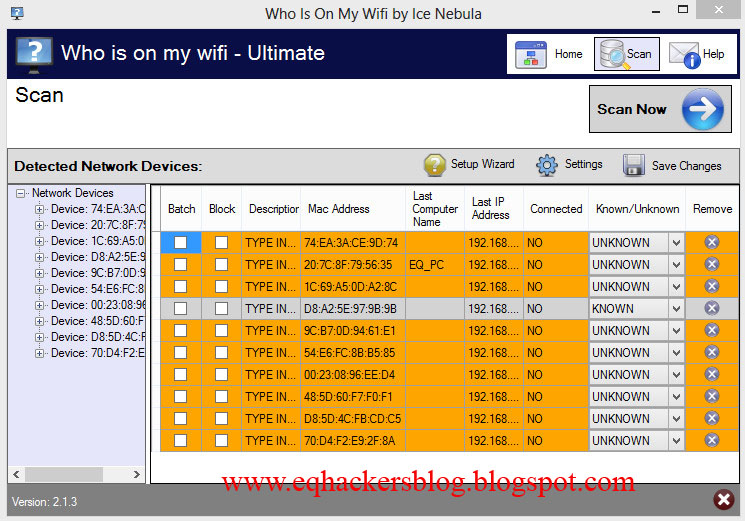Open Known/Unknown dropdown for D8:5D:4C:FB:CD:C5

676,418
